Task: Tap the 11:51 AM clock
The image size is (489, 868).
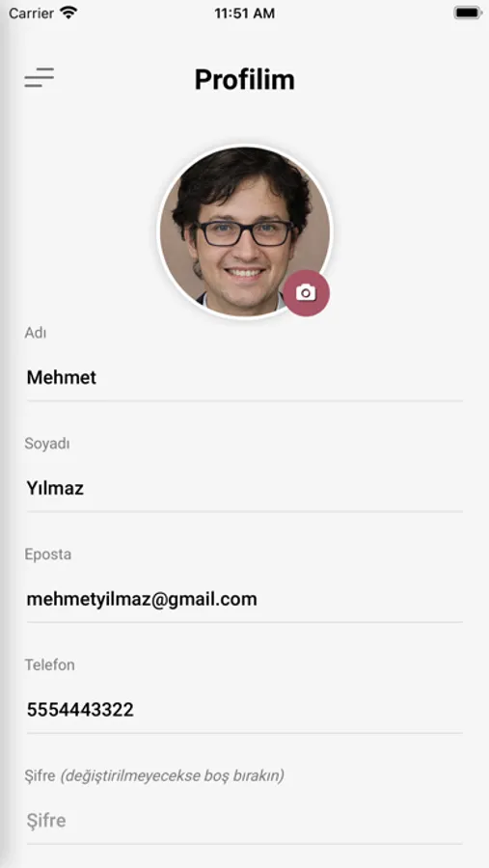Action: pos(244,14)
